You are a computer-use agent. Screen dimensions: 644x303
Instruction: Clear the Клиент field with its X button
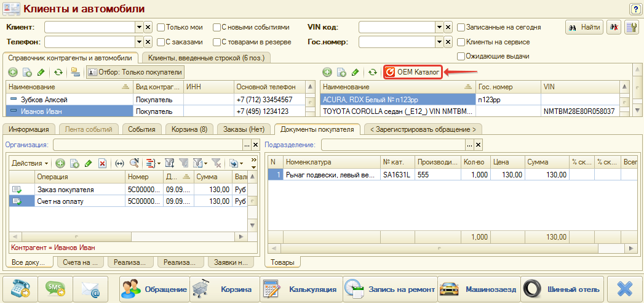coord(148,27)
